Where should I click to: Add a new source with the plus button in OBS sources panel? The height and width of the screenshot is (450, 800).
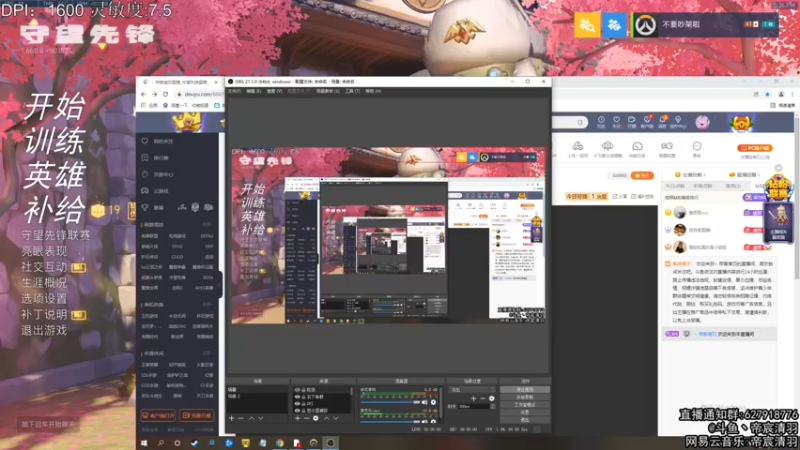tap(297, 418)
